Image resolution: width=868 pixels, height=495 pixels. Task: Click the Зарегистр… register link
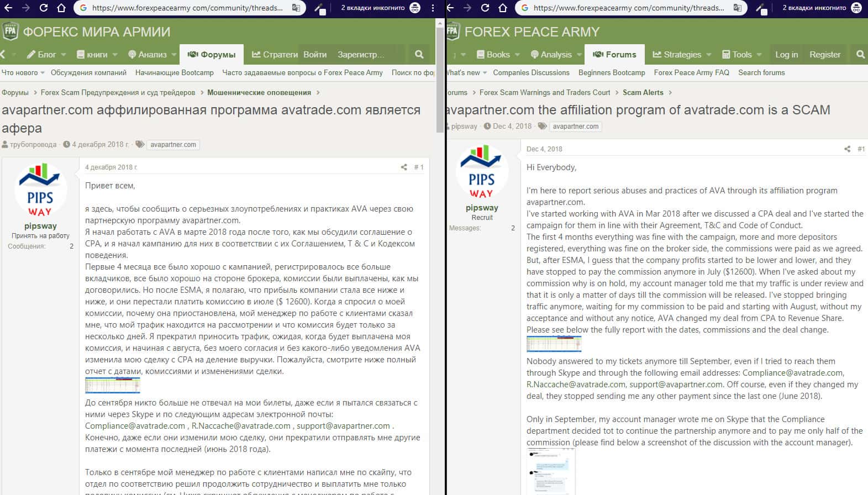click(361, 55)
